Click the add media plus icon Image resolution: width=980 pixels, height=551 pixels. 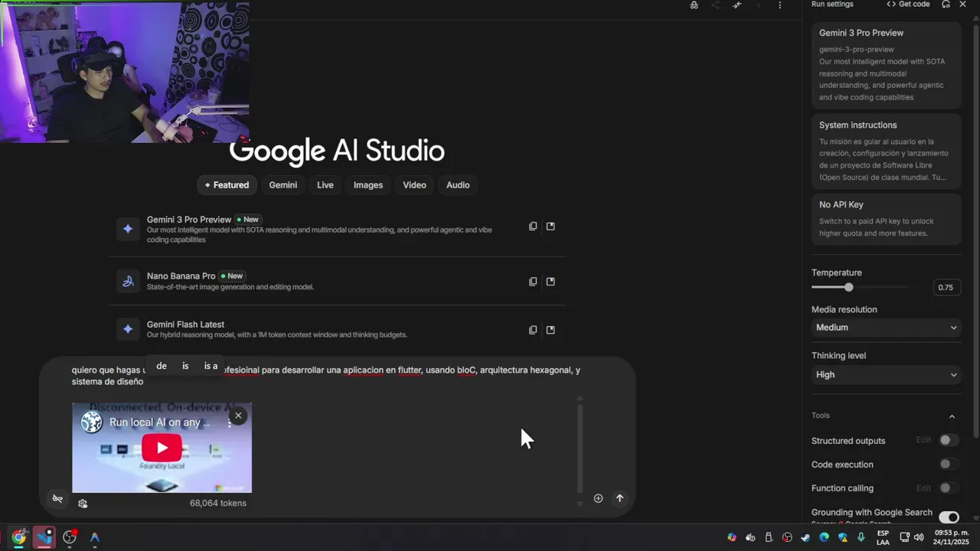pyautogui.click(x=598, y=498)
